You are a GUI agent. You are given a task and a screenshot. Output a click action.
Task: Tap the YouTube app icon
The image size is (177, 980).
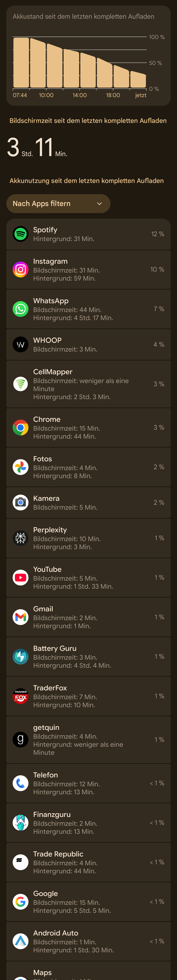(x=21, y=577)
